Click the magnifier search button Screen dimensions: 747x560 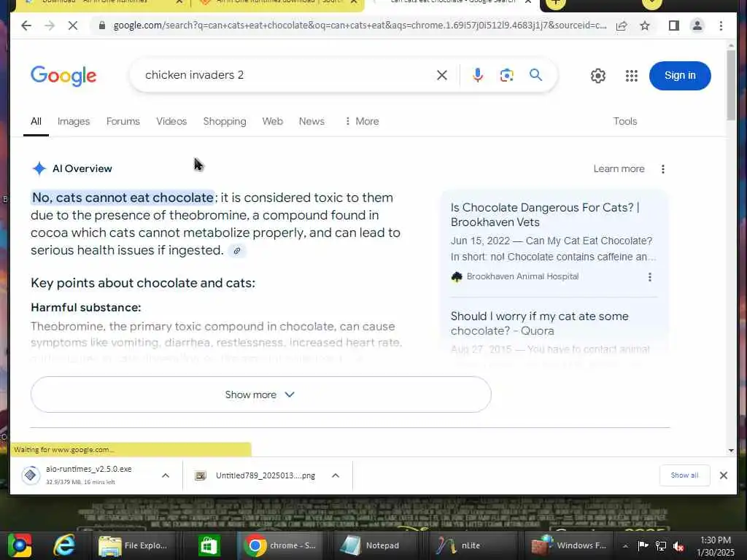click(535, 75)
